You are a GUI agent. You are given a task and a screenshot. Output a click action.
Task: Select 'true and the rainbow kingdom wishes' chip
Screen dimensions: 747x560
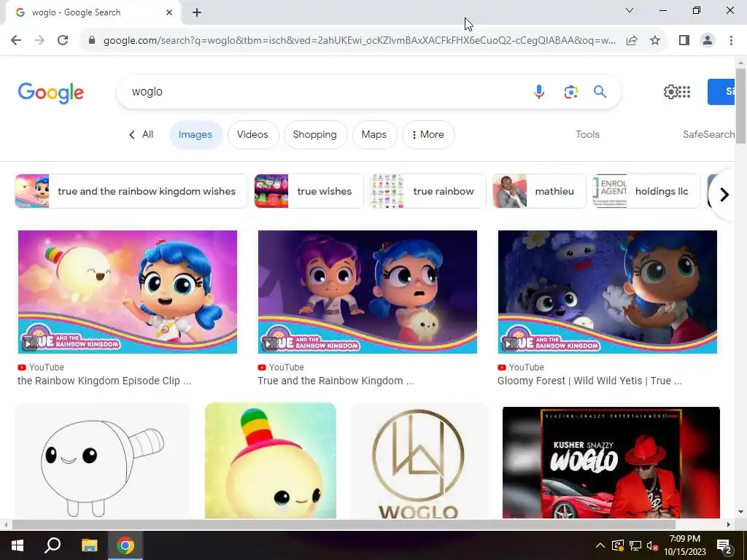[x=131, y=191]
